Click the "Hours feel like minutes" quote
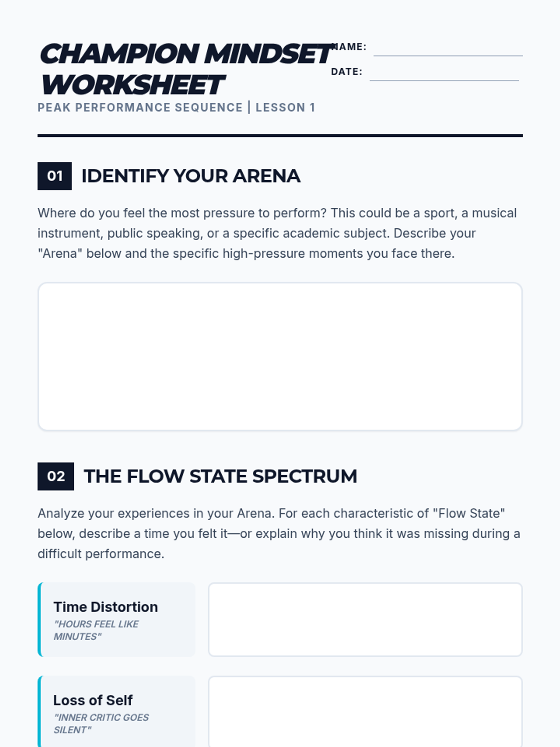Viewport: 560px width, 747px height. point(96,630)
